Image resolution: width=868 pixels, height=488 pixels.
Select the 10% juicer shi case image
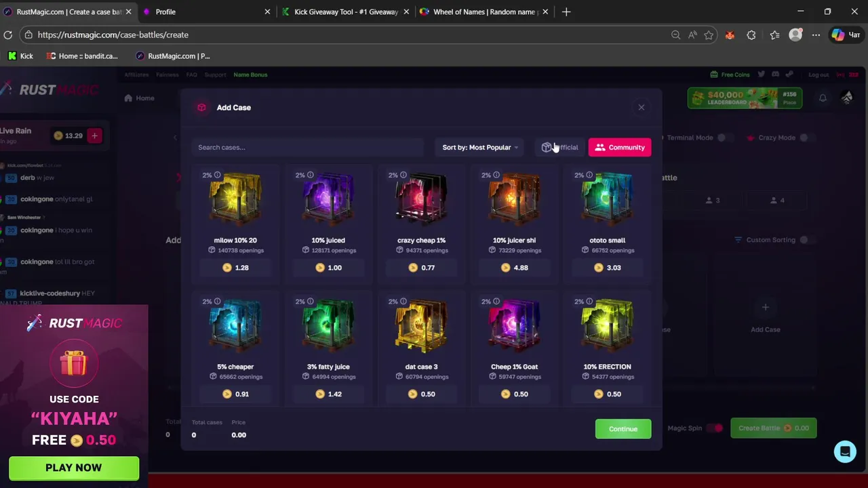514,199
